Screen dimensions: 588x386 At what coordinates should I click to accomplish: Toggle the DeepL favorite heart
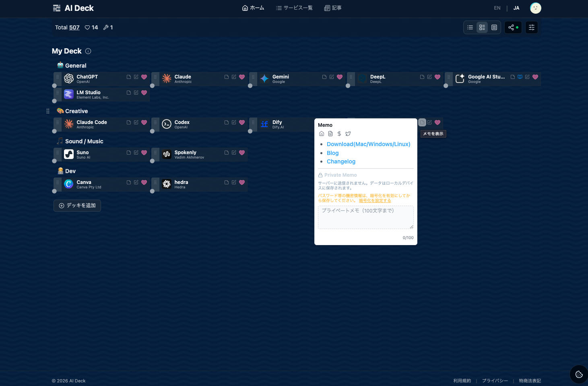[437, 77]
